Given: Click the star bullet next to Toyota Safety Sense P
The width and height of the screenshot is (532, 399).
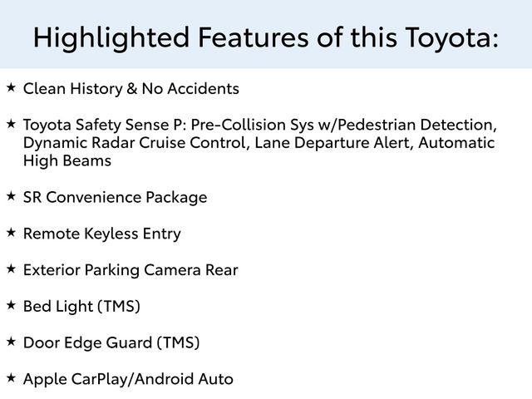Looking at the screenshot, I should [11, 123].
